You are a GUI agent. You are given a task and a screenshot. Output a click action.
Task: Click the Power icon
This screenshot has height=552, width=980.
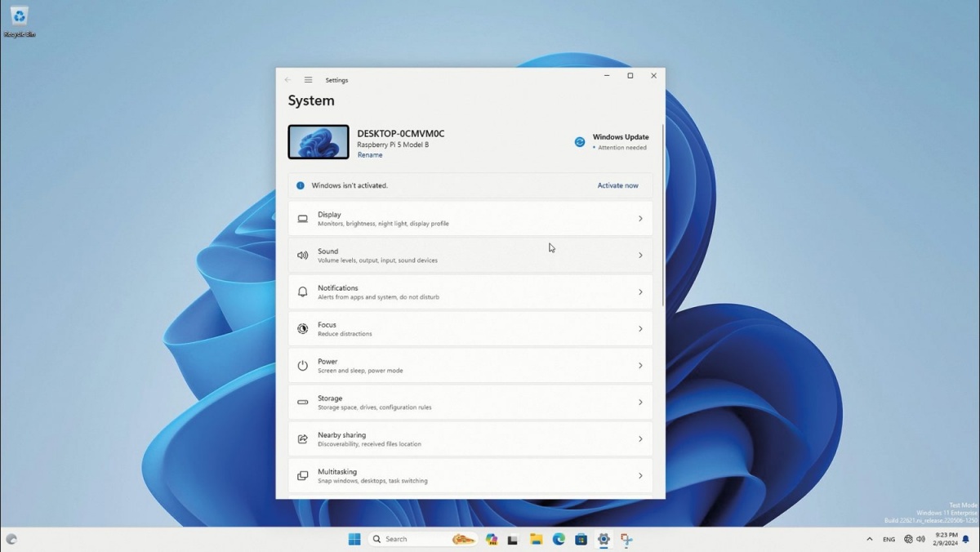point(302,366)
